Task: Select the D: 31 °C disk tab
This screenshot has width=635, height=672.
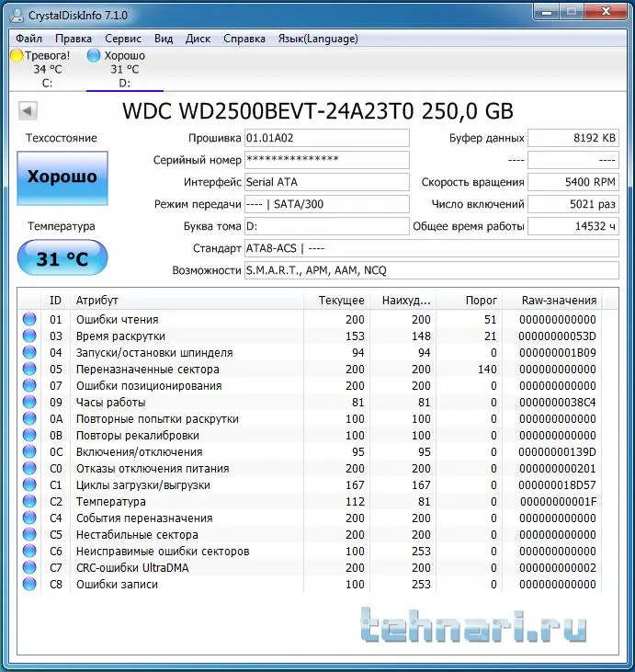Action: click(125, 70)
